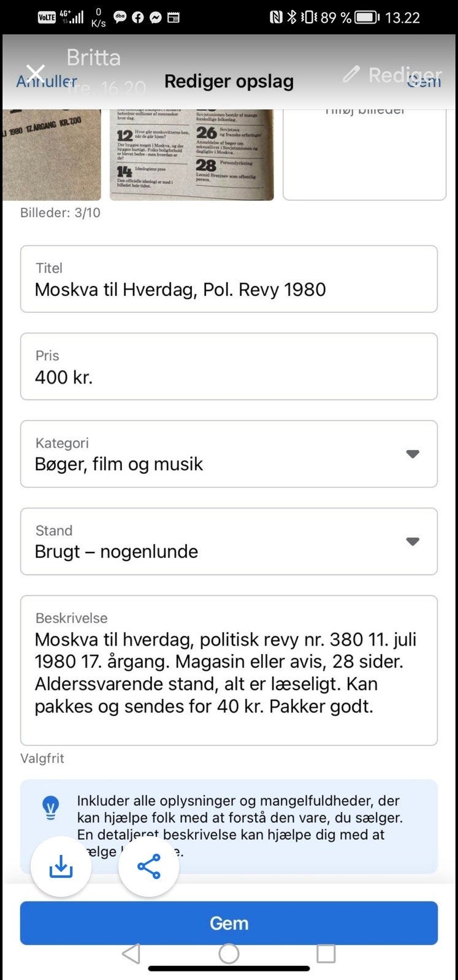Expand the Stand dropdown arrow
This screenshot has height=980, width=458.
point(413,541)
